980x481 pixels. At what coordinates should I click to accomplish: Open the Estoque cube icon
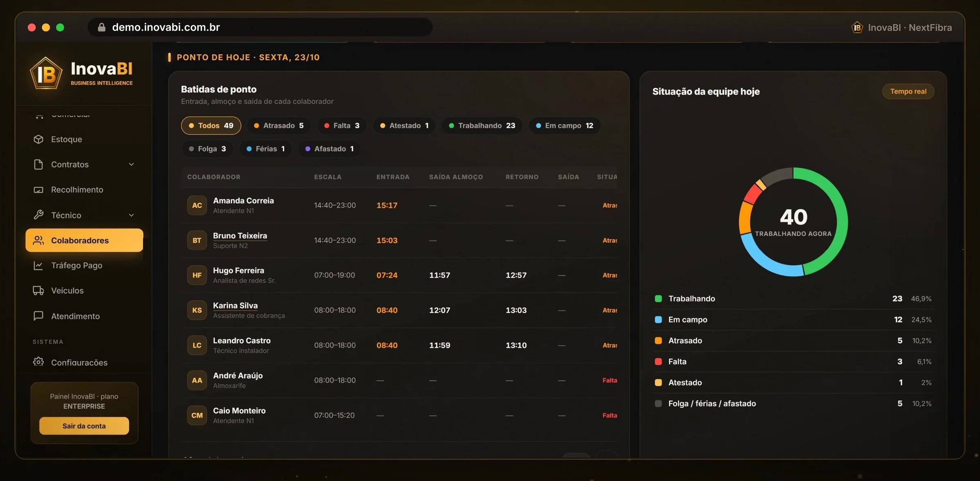38,139
